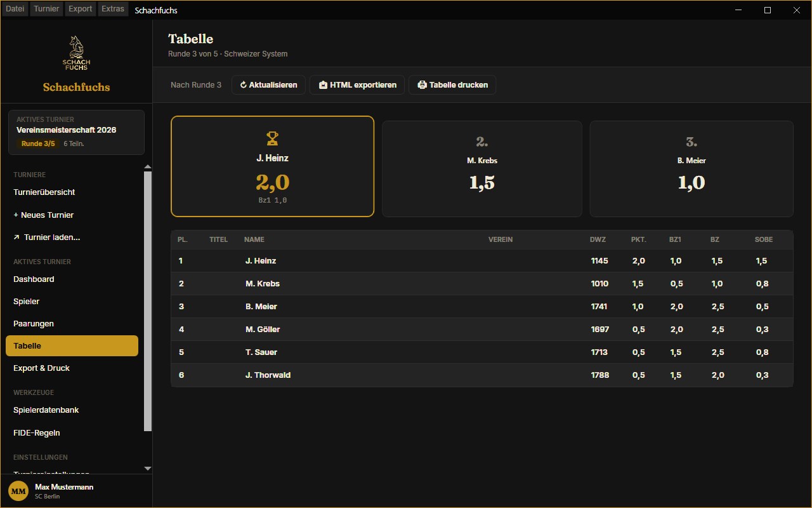Image resolution: width=812 pixels, height=508 pixels.
Task: Open the Extras menu
Action: [x=113, y=9]
